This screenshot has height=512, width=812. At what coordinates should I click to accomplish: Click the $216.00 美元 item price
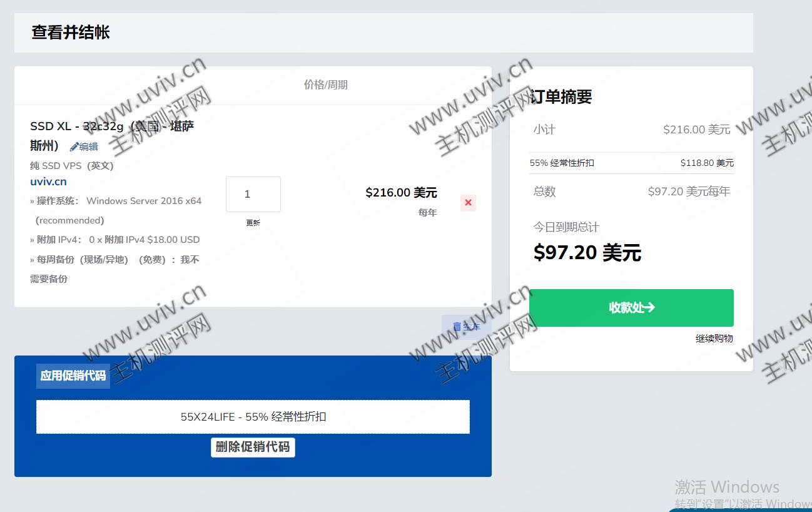click(x=401, y=192)
